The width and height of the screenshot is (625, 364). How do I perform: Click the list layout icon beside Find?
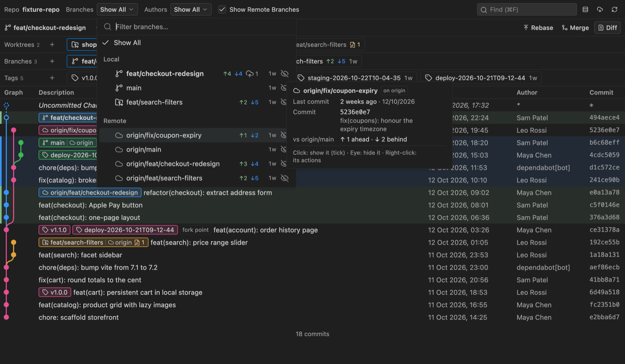click(x=585, y=9)
